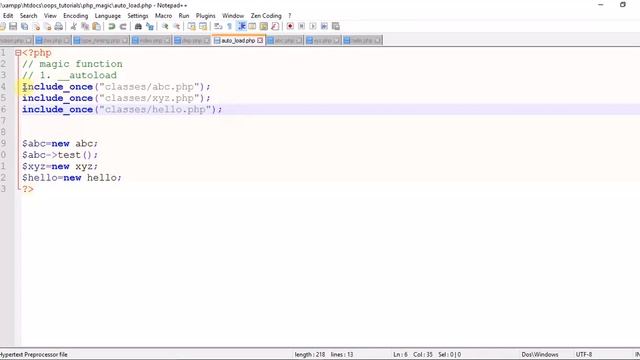
Task: Toggle the Word Wrap toolbar button
Action: (x=218, y=27)
